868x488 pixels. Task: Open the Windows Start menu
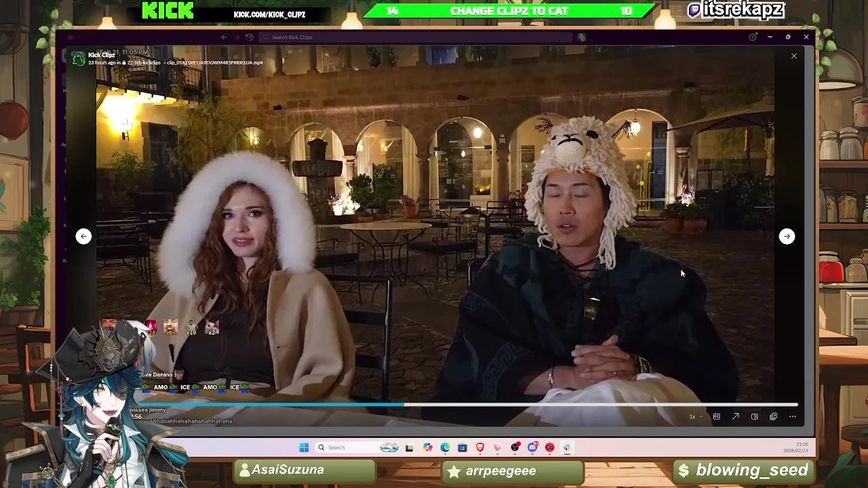[304, 447]
